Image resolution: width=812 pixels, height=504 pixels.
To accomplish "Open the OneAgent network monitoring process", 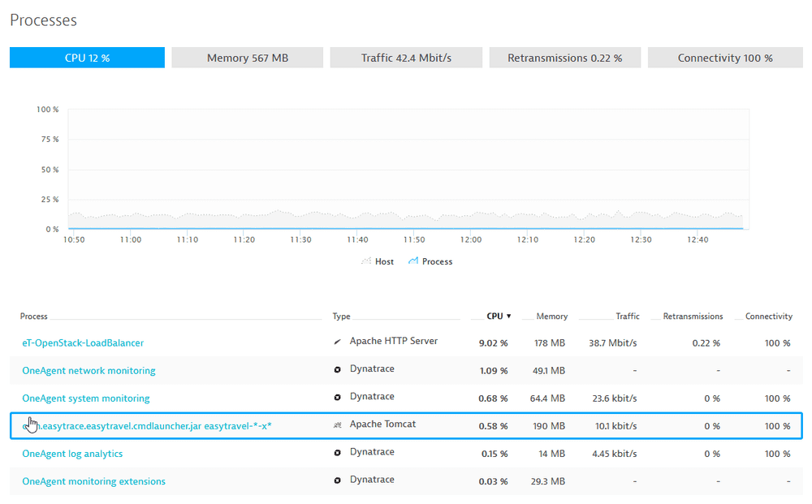I will coord(89,370).
